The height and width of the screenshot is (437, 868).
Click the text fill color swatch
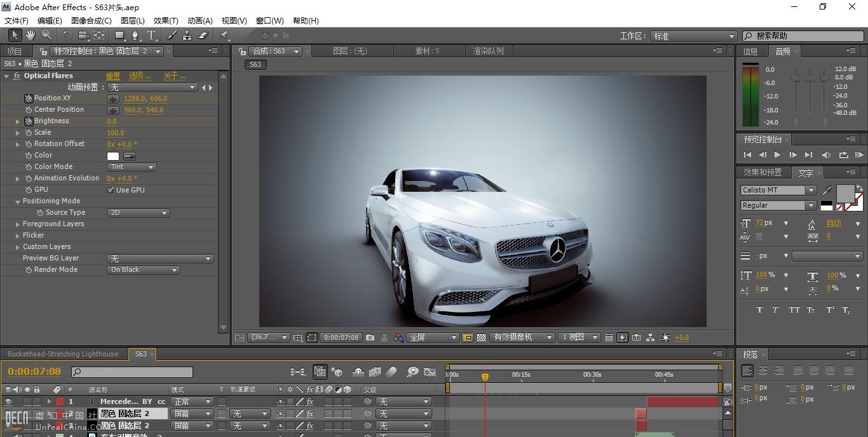(x=845, y=193)
